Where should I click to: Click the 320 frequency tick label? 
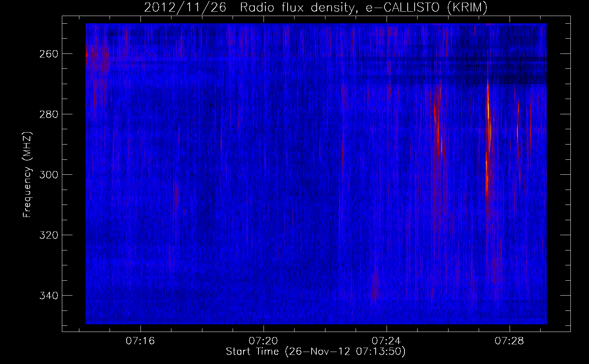tap(48, 235)
